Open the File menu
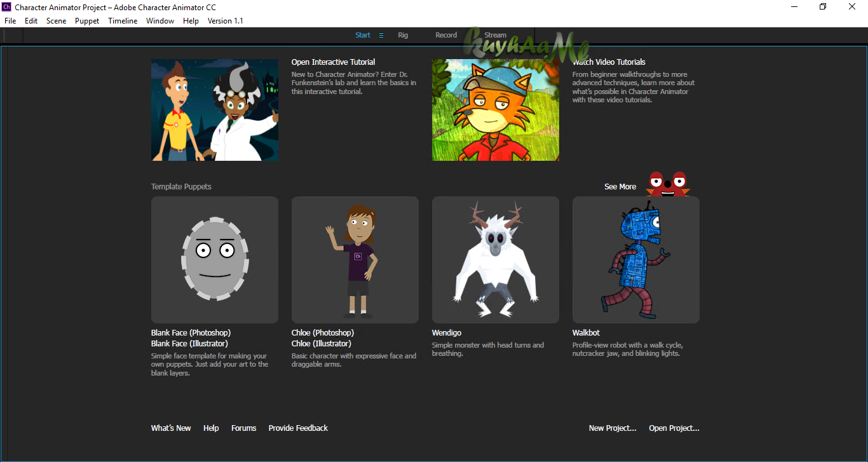The width and height of the screenshot is (868, 462). [x=10, y=21]
